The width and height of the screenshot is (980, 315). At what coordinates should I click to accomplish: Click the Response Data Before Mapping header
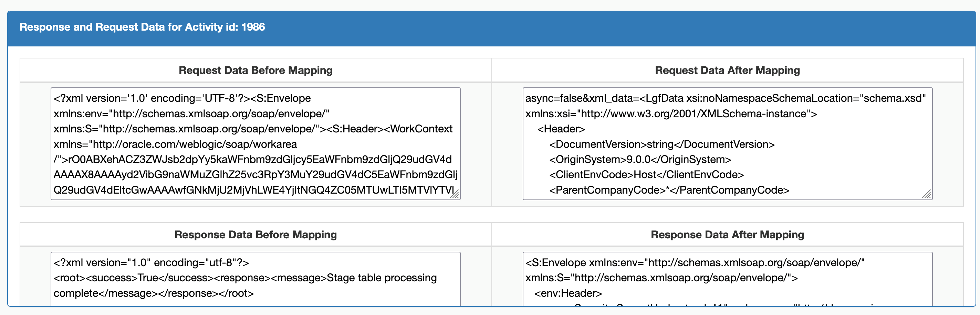[x=255, y=235]
